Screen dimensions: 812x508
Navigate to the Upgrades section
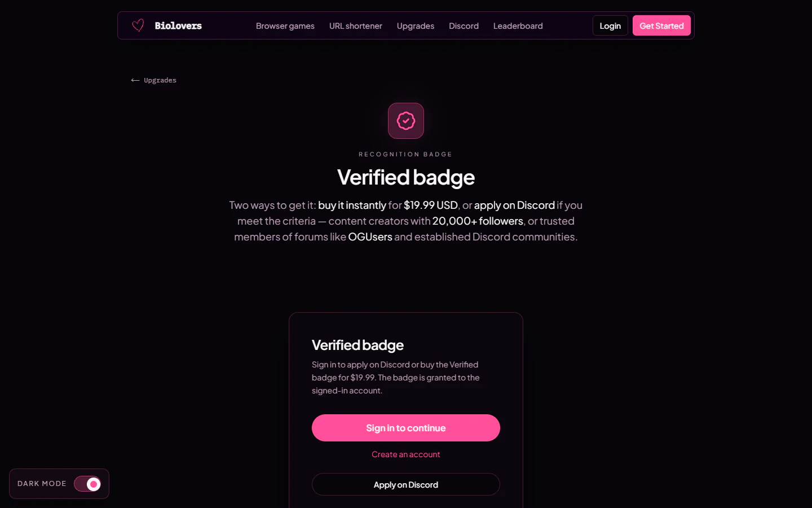416,25
